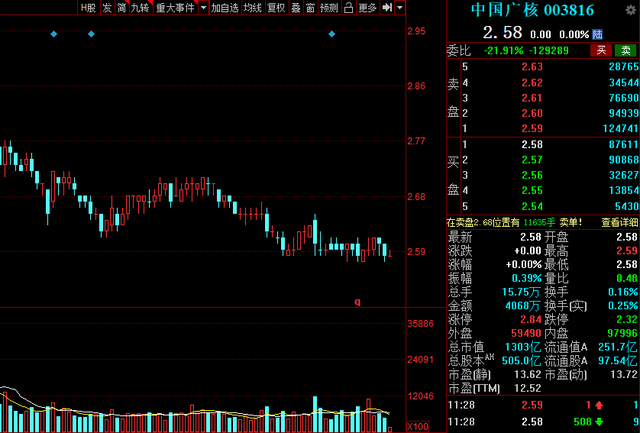The height and width of the screenshot is (433, 640).
Task: Open the 更多 more options menu
Action: (x=367, y=8)
